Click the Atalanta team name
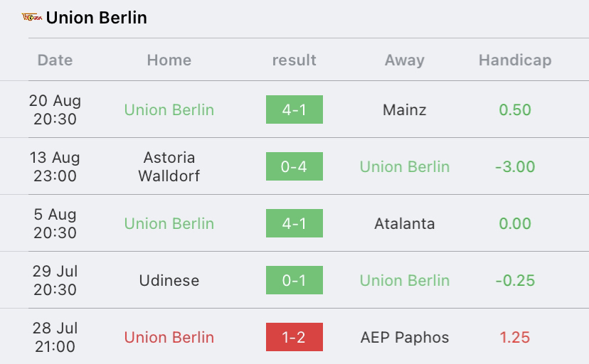 pyautogui.click(x=405, y=224)
